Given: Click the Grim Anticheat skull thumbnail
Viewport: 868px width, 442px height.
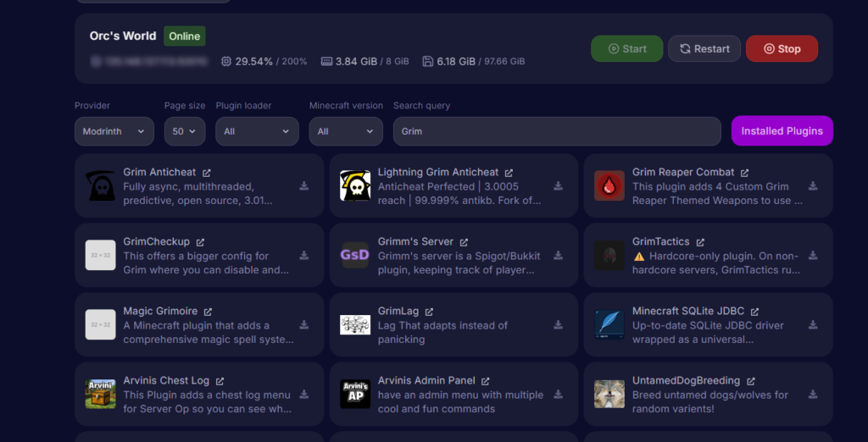Looking at the screenshot, I should tap(100, 186).
